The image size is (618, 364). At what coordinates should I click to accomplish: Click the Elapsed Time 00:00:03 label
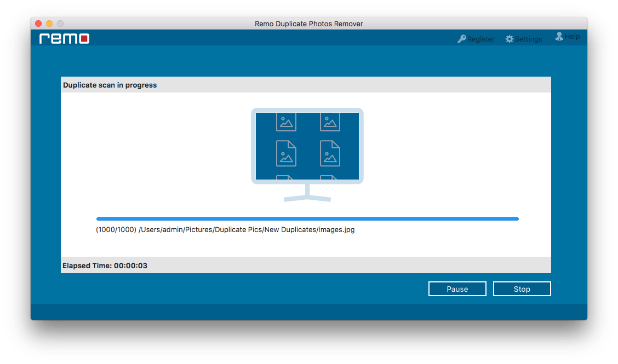pyautogui.click(x=105, y=265)
